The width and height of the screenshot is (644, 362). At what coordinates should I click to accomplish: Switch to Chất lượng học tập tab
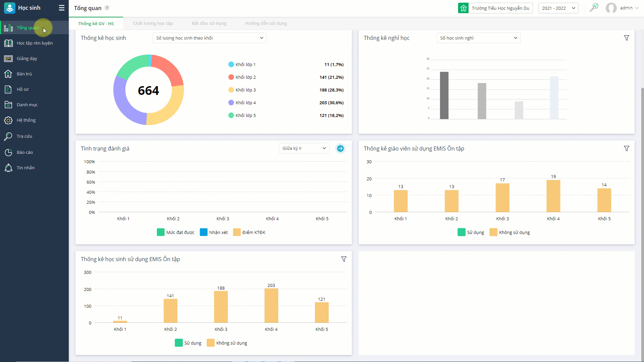coord(153,23)
